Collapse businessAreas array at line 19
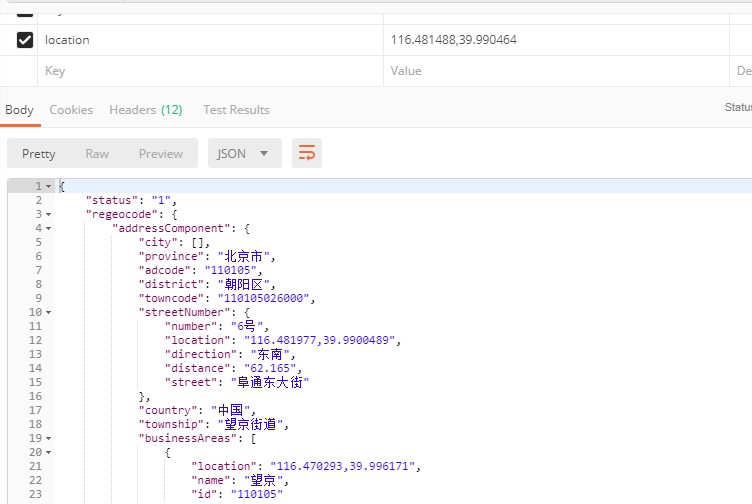 [48, 438]
